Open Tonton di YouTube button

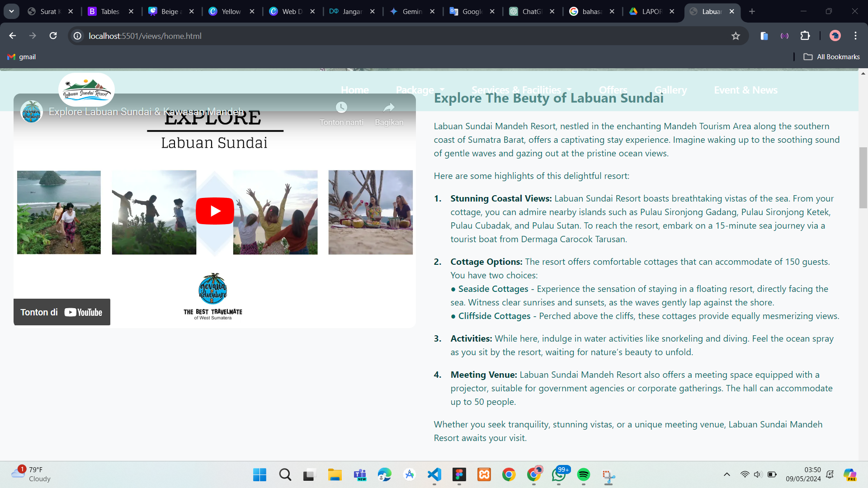[62, 312]
